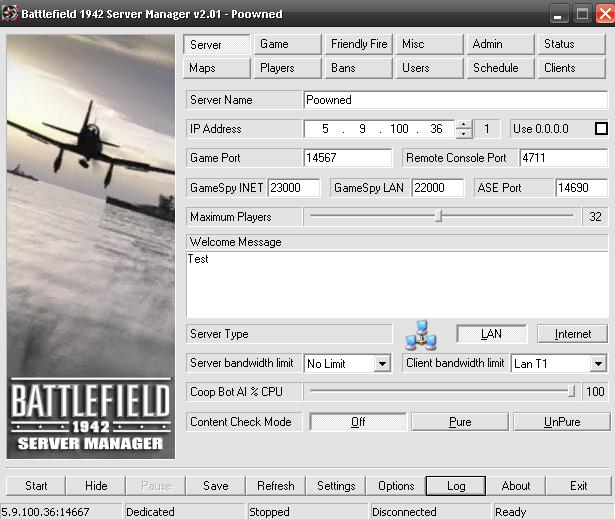Open the Clients tab
Screen dimensions: 615x519
571,68
